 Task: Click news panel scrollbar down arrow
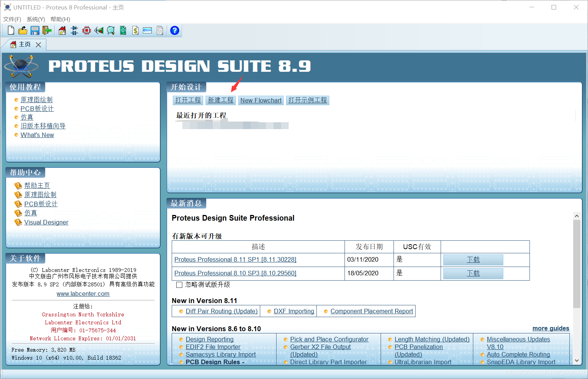pos(577,361)
